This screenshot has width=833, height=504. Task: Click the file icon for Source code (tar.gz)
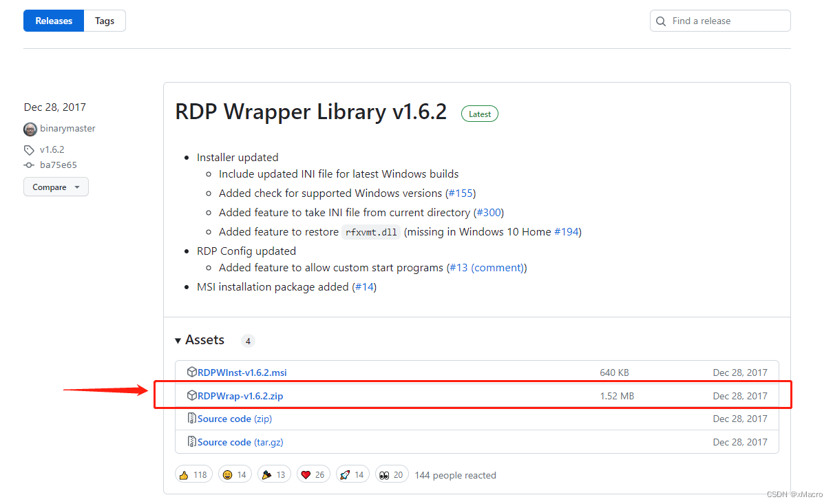pos(192,442)
